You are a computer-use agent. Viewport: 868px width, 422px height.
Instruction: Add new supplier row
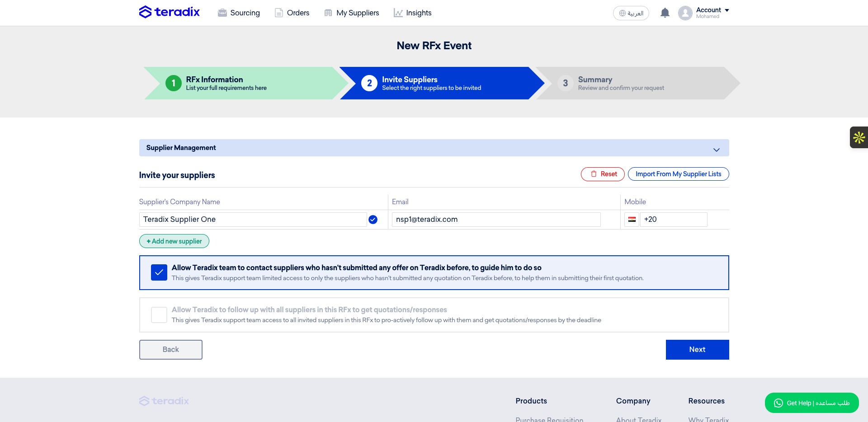click(174, 241)
